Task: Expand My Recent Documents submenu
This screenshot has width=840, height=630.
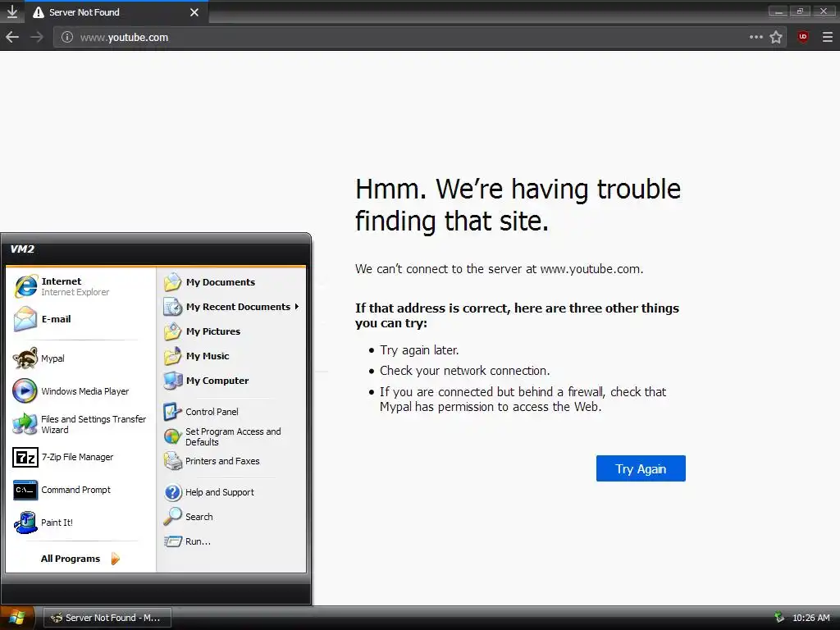Action: click(x=231, y=307)
